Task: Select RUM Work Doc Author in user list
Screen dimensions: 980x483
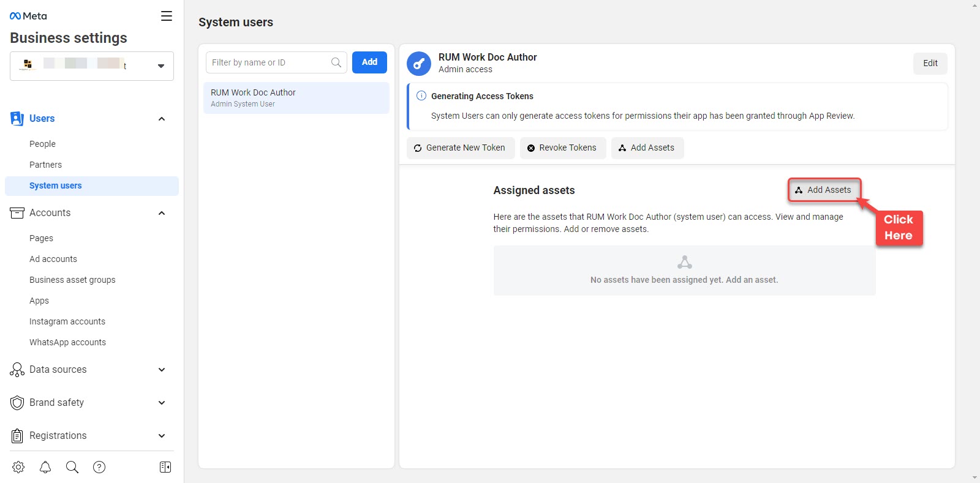Action: point(296,98)
